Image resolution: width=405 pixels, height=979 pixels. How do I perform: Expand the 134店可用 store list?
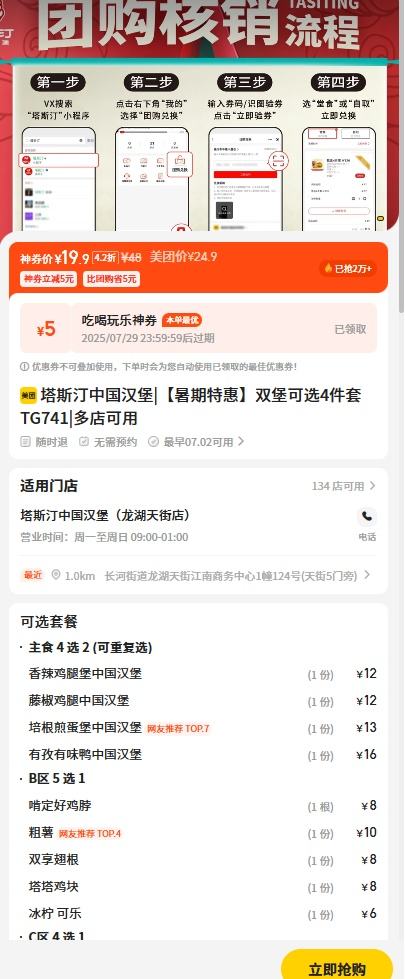click(x=344, y=486)
